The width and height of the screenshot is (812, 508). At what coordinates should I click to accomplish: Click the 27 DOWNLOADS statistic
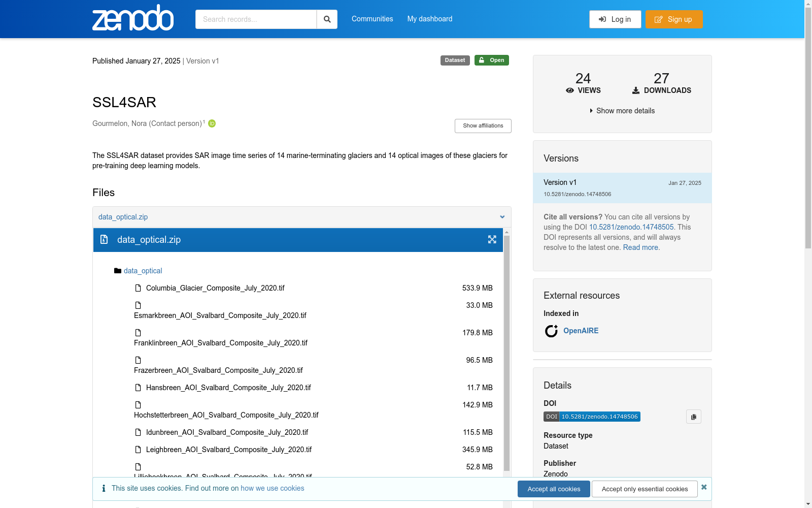[661, 83]
